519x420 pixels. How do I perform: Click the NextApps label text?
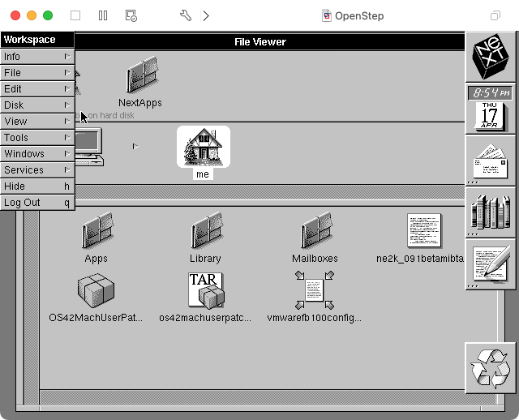(140, 103)
